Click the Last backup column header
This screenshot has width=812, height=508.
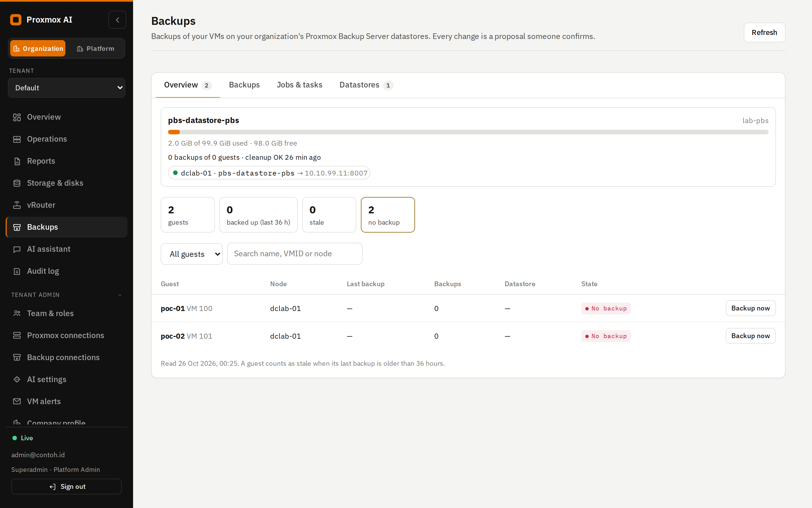[x=365, y=284]
